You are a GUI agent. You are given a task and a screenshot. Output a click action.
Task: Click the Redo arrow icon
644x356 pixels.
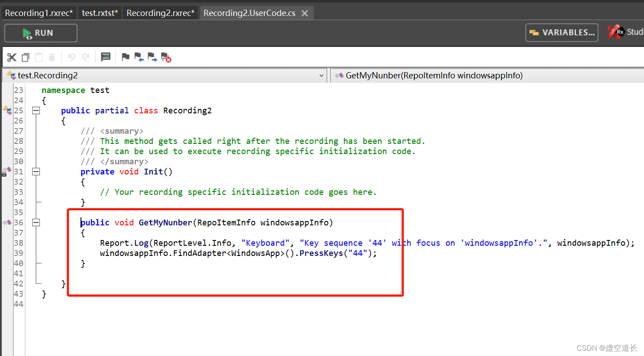click(86, 57)
